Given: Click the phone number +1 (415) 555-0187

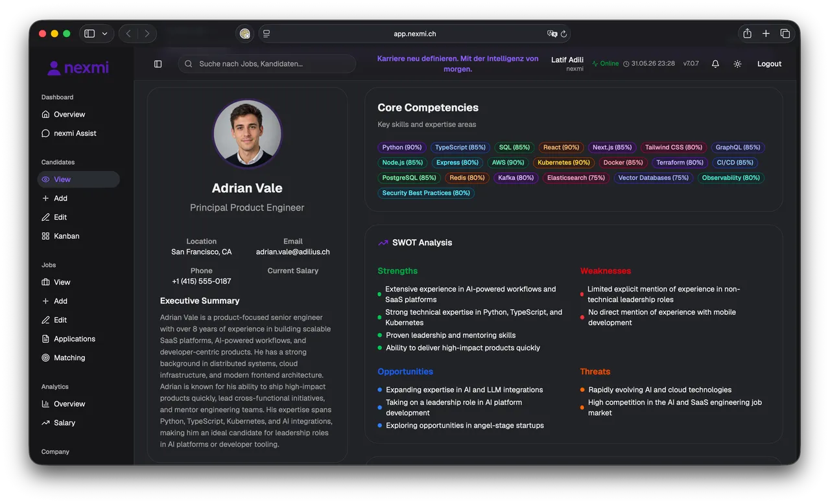Looking at the screenshot, I should click(202, 282).
